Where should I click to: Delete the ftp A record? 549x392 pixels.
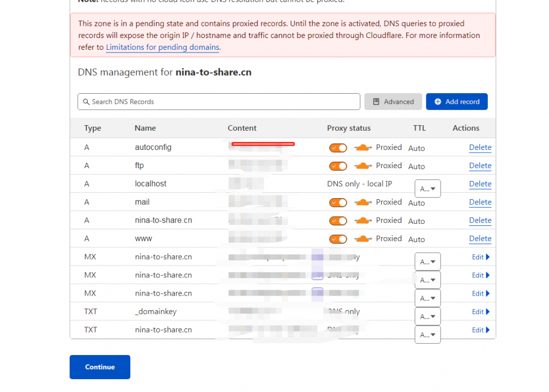(480, 166)
